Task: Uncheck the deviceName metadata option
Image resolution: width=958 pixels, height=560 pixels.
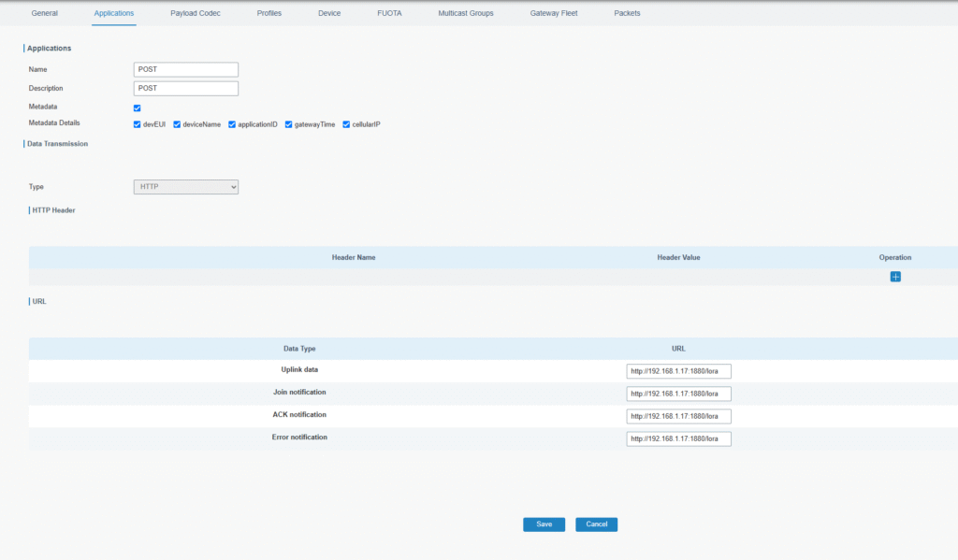Action: click(x=177, y=124)
